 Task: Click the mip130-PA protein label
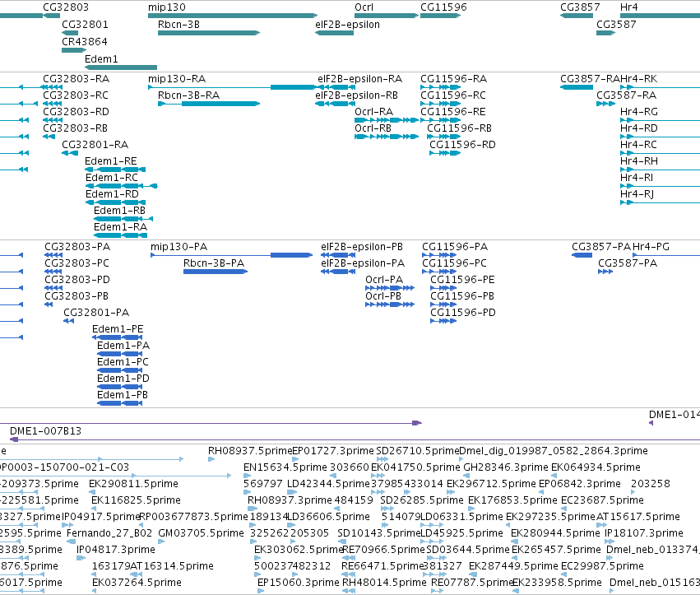pyautogui.click(x=179, y=247)
